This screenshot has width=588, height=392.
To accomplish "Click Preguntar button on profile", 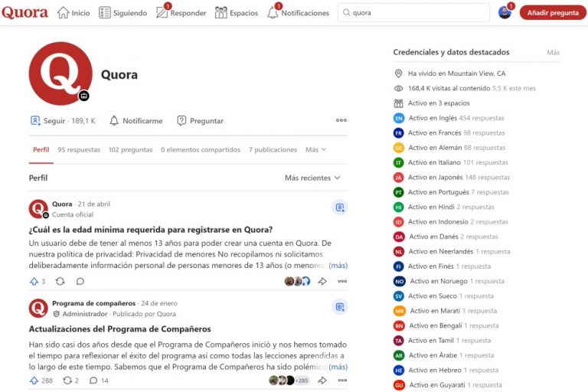I will (x=201, y=121).
